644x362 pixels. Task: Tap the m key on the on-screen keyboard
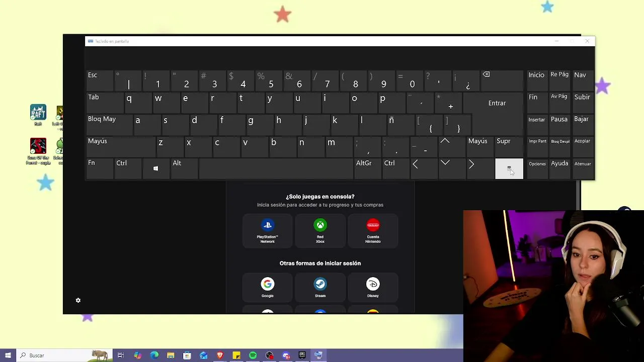339,146
